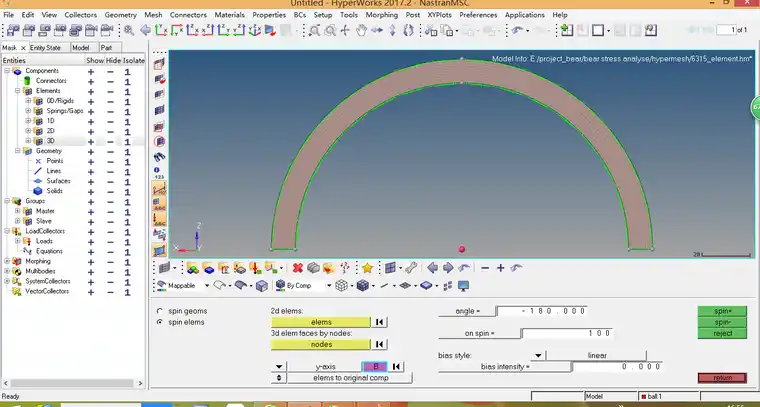Open the XYPlots menu

point(440,15)
